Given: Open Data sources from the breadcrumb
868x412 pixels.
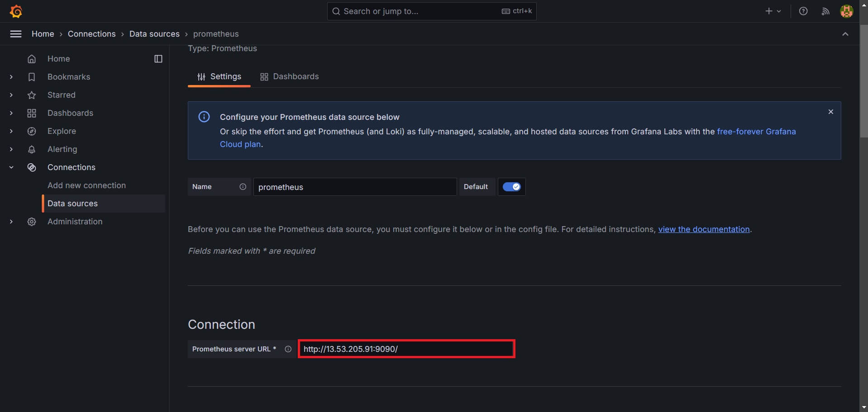Looking at the screenshot, I should click(154, 33).
